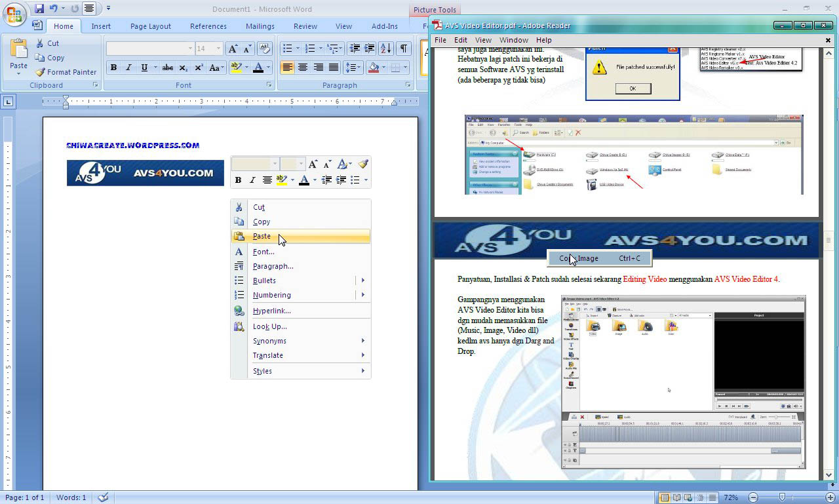Undo the last action in Word
The height and width of the screenshot is (504, 839).
pyautogui.click(x=54, y=9)
